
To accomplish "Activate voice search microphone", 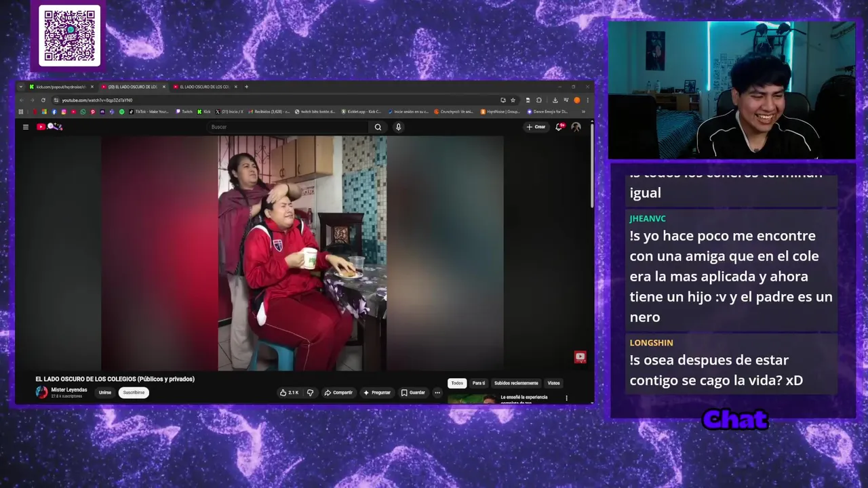I will [398, 127].
